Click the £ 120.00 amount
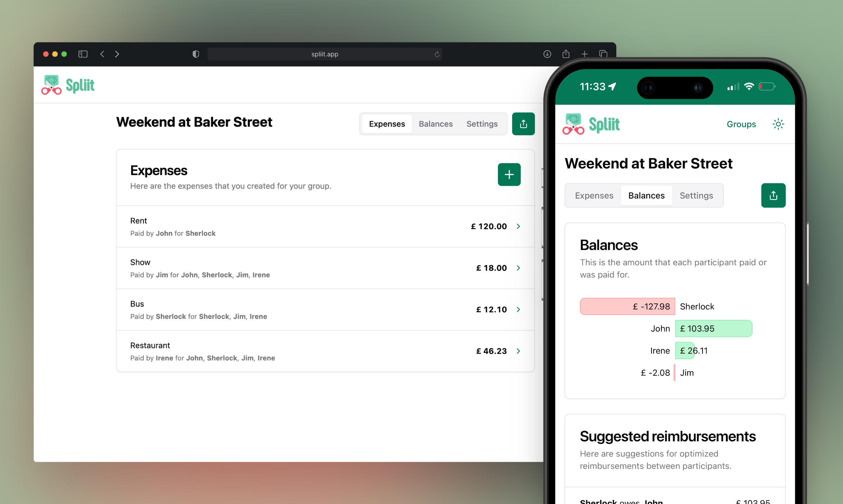This screenshot has width=843, height=504. (489, 226)
